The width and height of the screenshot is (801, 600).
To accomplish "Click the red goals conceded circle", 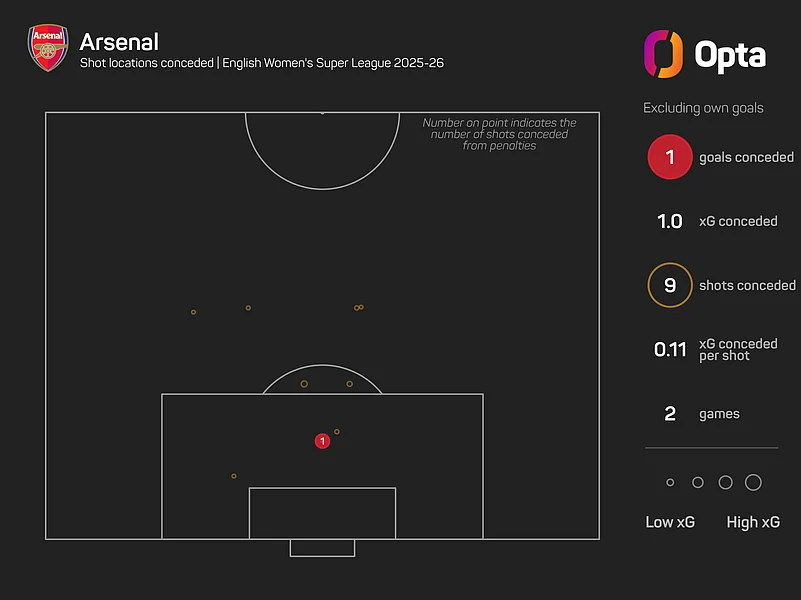I will click(x=670, y=157).
